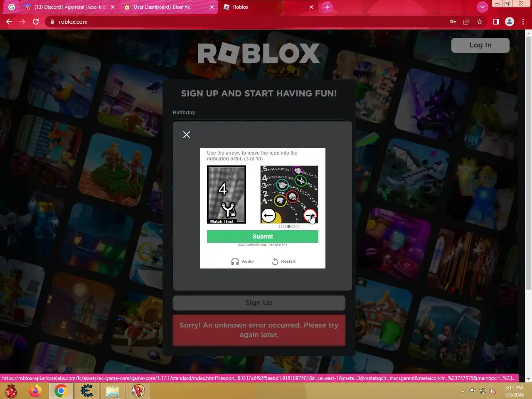
Task: Close the Discord tab
Action: [x=113, y=7]
